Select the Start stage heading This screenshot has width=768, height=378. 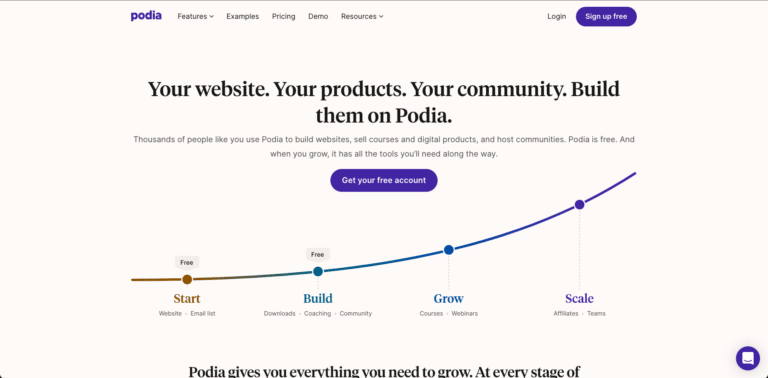point(187,299)
